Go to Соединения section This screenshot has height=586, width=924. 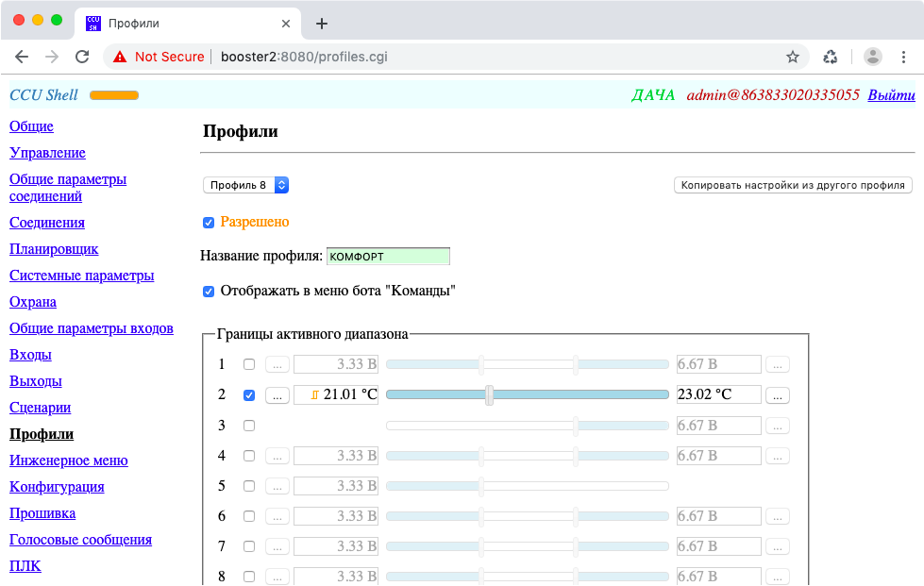click(x=47, y=223)
